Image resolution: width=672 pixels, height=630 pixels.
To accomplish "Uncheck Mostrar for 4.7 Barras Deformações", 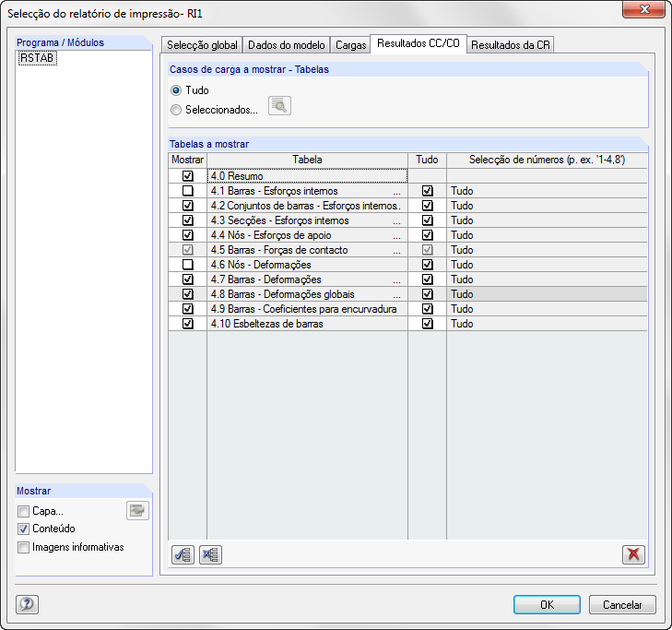I will tap(188, 279).
